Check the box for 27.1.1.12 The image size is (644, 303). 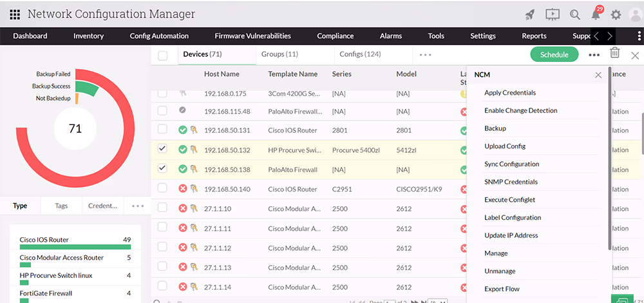tap(163, 247)
